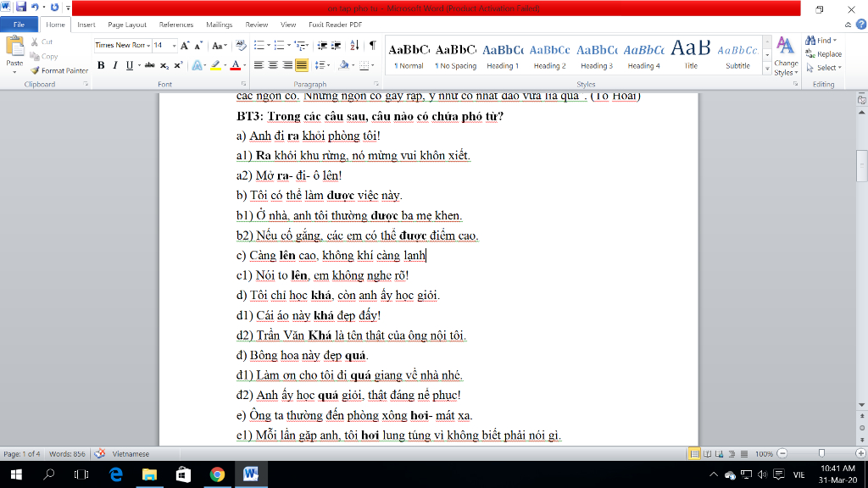Click the vertical scrollbar thumb

(862, 165)
